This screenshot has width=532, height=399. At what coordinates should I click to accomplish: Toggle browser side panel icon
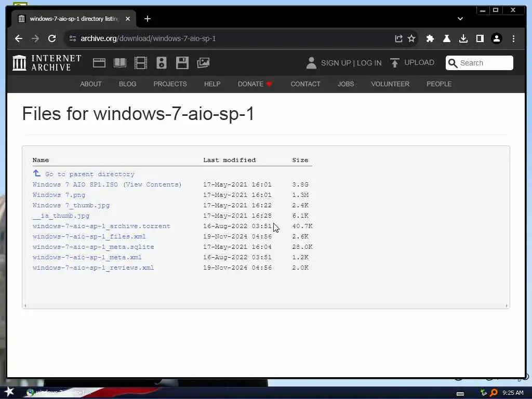click(480, 38)
